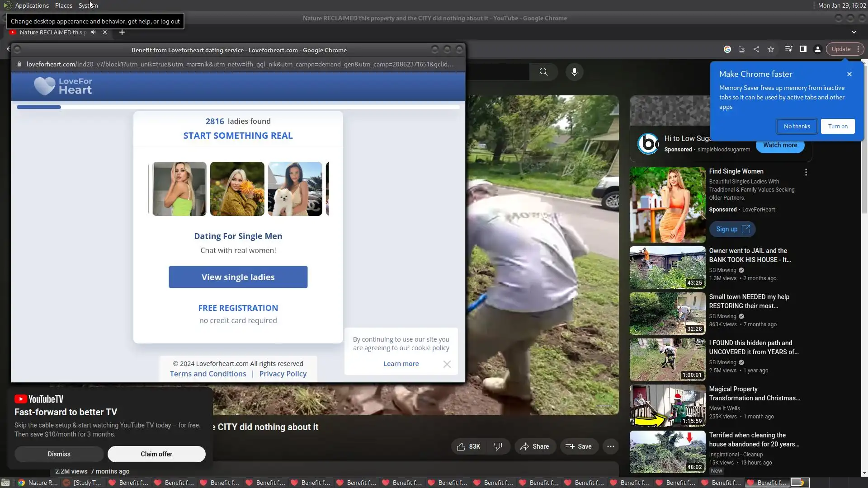868x488 pixels.
Task: Open Owner went to JAIL video thumbnail
Action: tap(667, 267)
